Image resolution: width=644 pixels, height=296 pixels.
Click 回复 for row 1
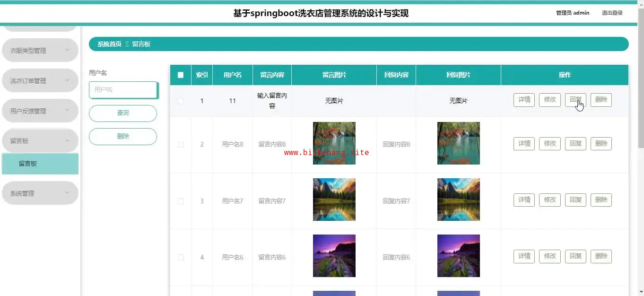coord(575,100)
